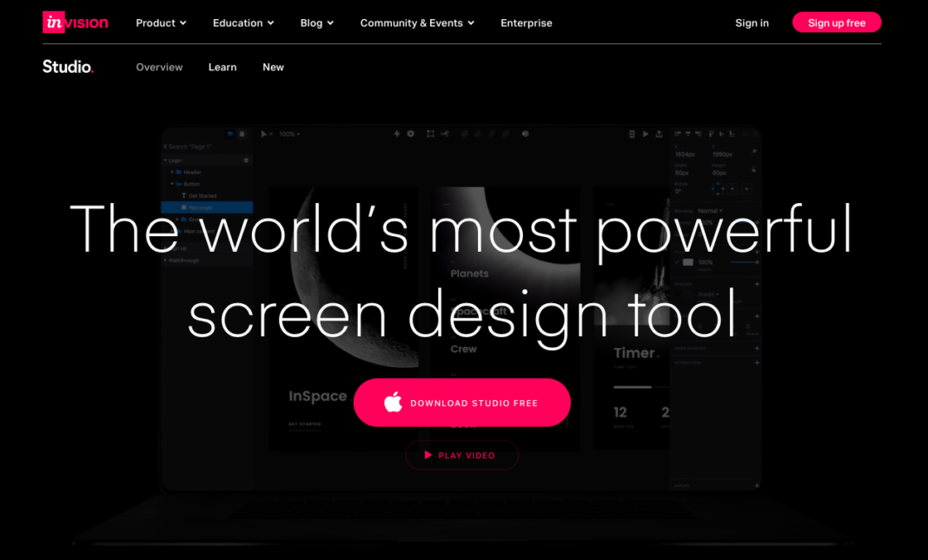Click the Download Studio Free button
The height and width of the screenshot is (560, 928).
coord(461,402)
